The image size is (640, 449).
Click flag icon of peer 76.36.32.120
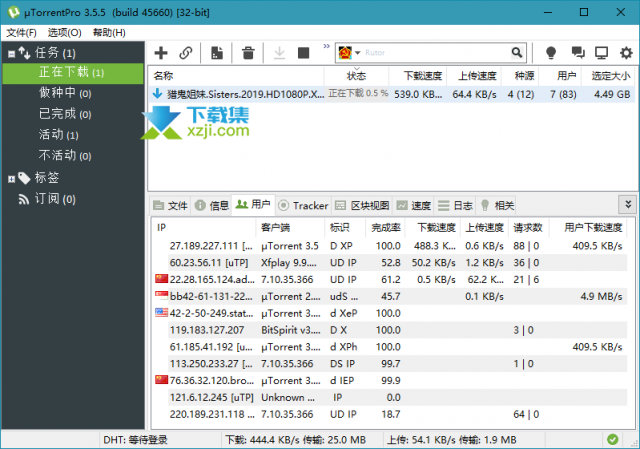tap(162, 380)
